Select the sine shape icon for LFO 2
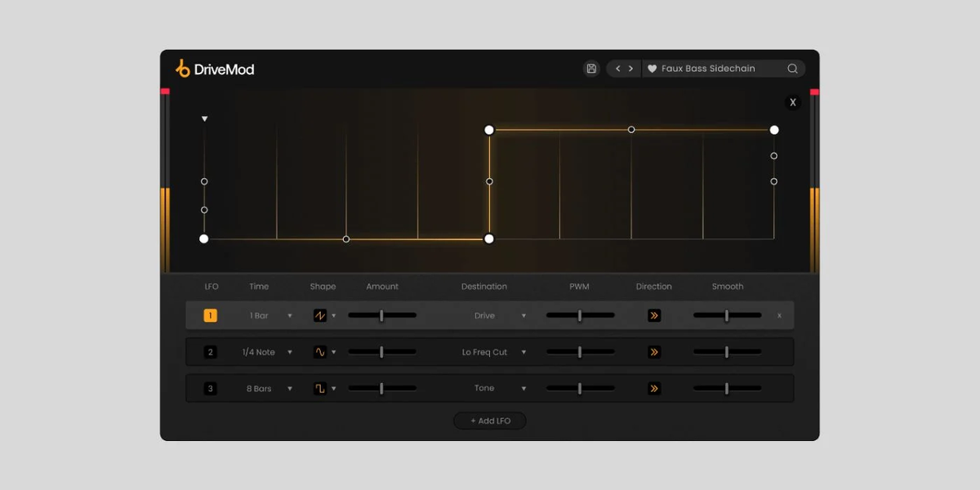The width and height of the screenshot is (980, 490). coord(320,352)
